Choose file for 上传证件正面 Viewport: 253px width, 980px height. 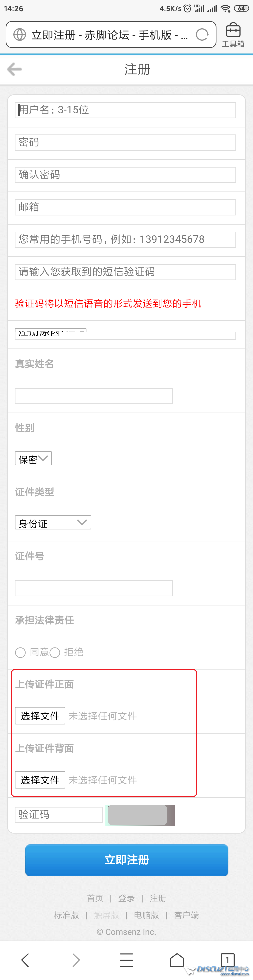click(40, 716)
